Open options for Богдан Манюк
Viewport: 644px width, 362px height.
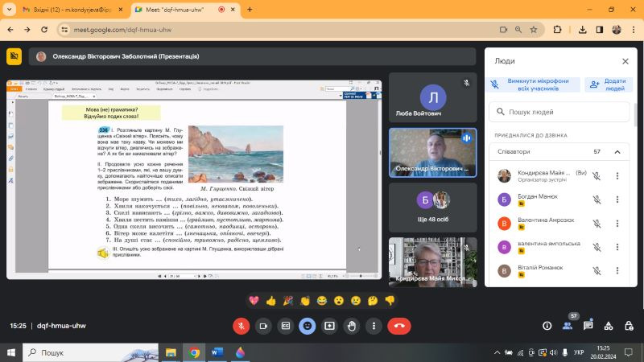tap(617, 200)
